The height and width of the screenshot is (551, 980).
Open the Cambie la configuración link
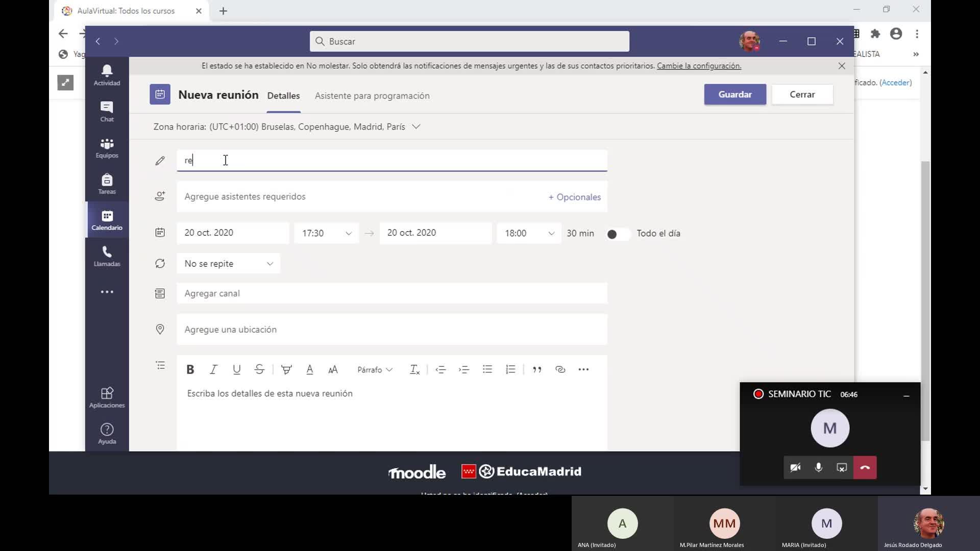click(698, 66)
